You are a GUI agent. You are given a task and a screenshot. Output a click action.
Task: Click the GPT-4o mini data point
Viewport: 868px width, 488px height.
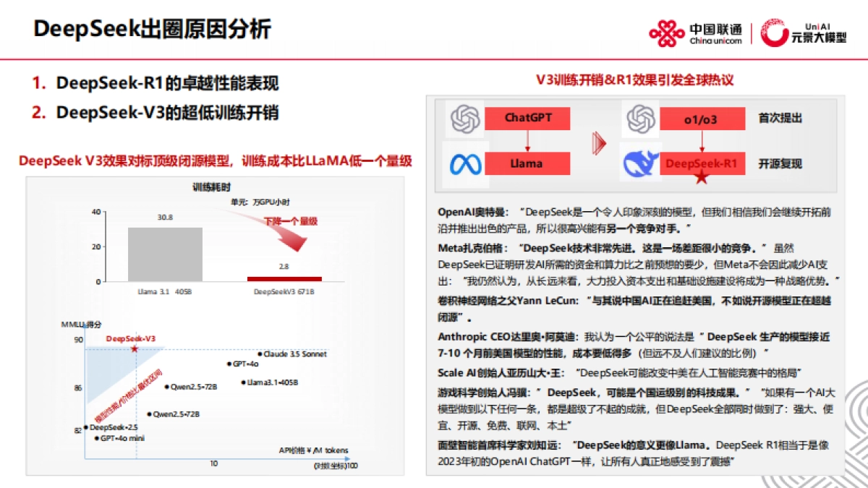point(96,438)
